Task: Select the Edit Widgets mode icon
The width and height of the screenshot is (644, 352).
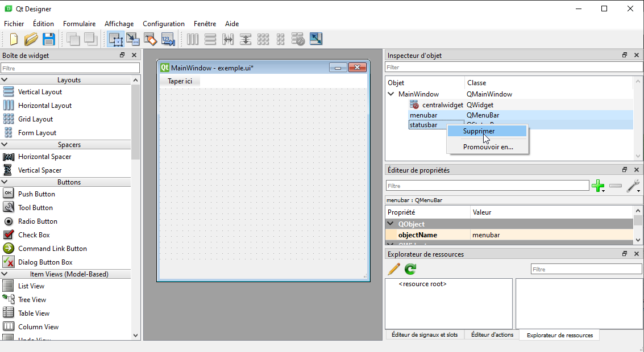Action: pyautogui.click(x=116, y=39)
